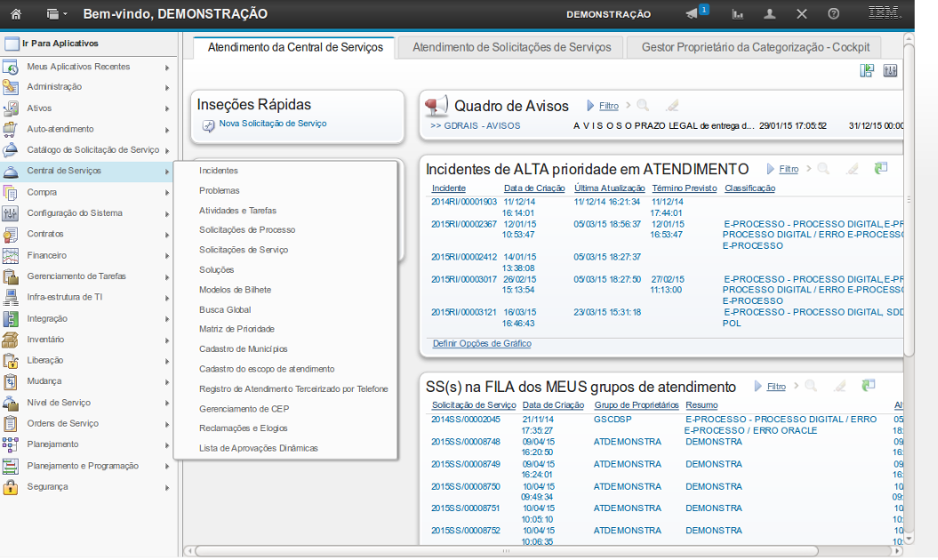Select Solicitações de Serviço submenu item

[x=244, y=250]
